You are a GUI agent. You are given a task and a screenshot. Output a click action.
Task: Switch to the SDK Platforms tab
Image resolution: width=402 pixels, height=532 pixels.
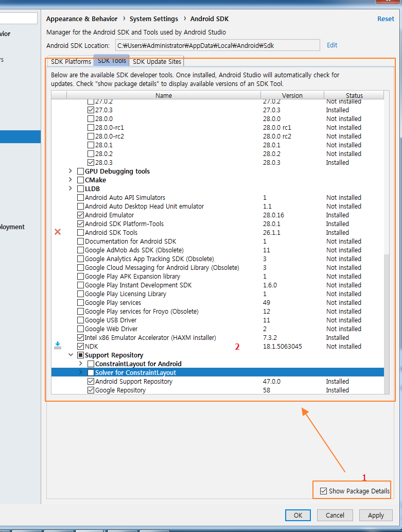tap(71, 61)
